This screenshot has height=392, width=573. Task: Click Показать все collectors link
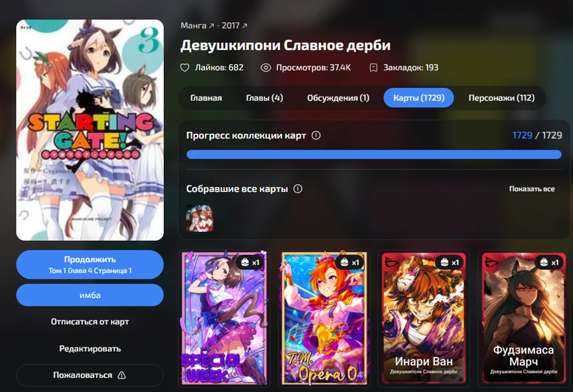pyautogui.click(x=532, y=189)
